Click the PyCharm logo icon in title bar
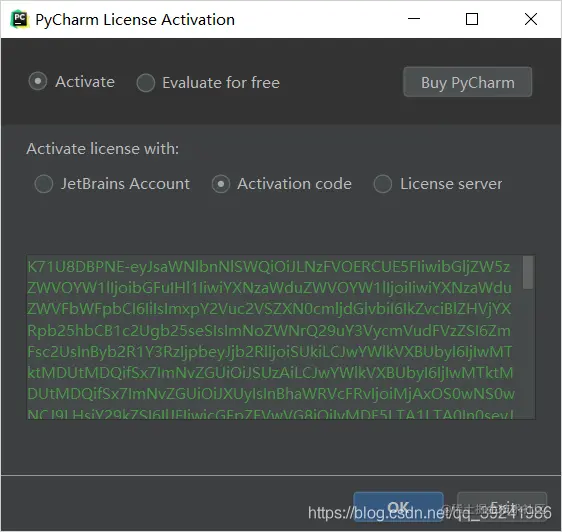The height and width of the screenshot is (532, 562). (x=19, y=19)
